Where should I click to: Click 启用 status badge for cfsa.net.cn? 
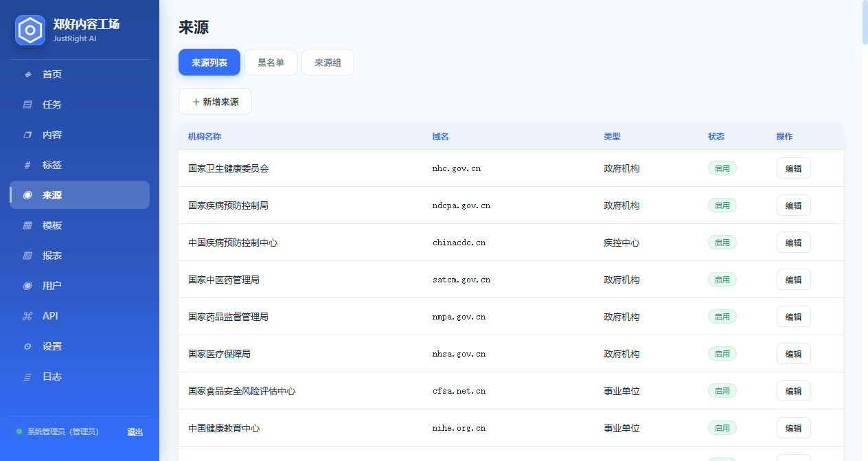tap(722, 391)
